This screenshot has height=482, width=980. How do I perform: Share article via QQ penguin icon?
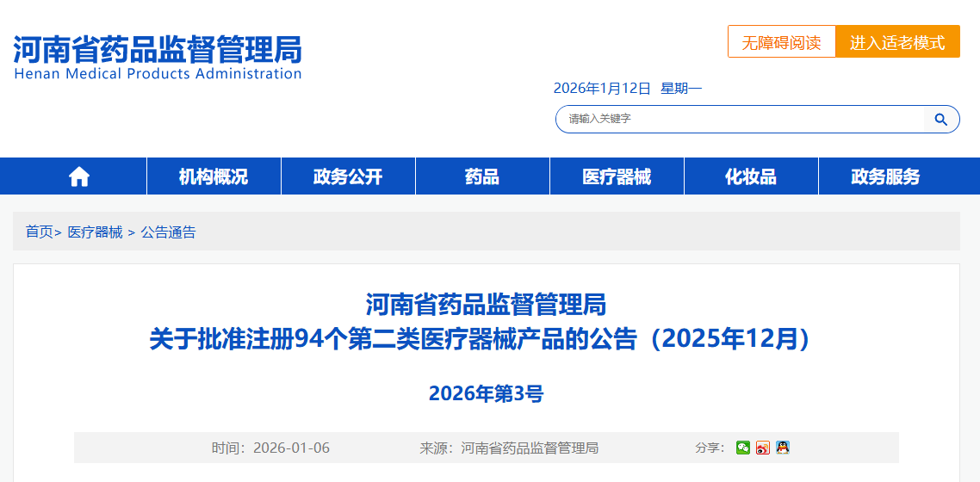[782, 448]
